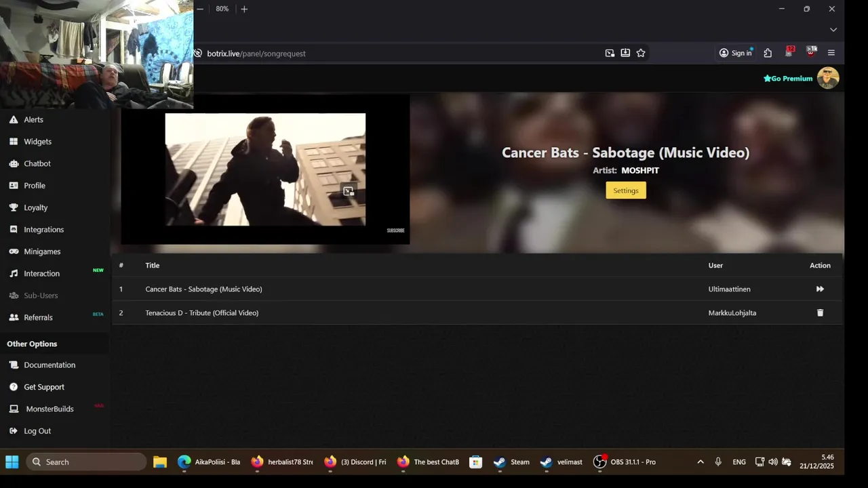Click the User column header
This screenshot has width=868, height=488.
tap(715, 266)
